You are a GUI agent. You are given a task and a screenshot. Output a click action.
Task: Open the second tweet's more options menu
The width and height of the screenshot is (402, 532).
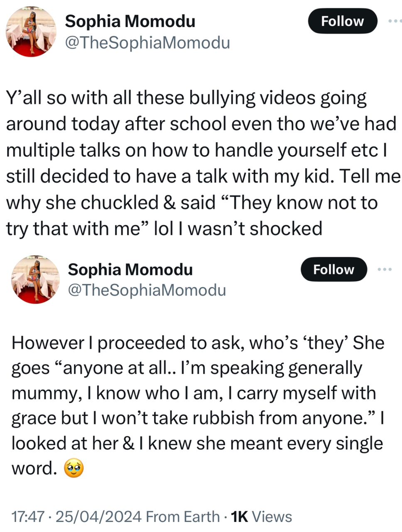(385, 269)
